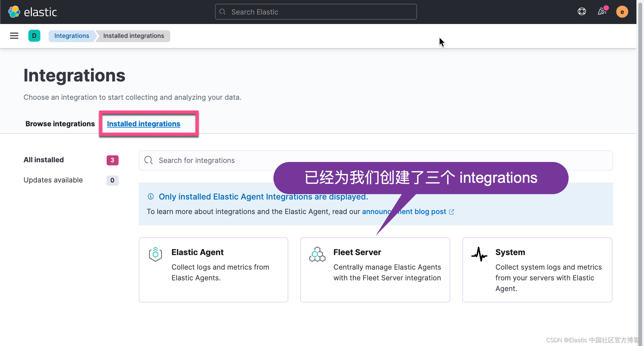Select the Updates available filter
Screen dimensions: 644x346
(53, 180)
